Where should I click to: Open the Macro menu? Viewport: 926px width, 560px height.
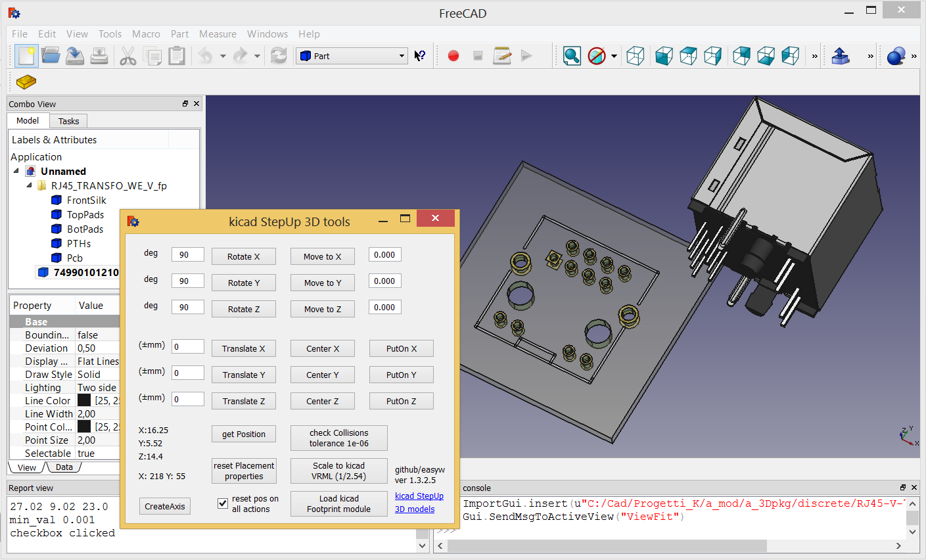(146, 34)
